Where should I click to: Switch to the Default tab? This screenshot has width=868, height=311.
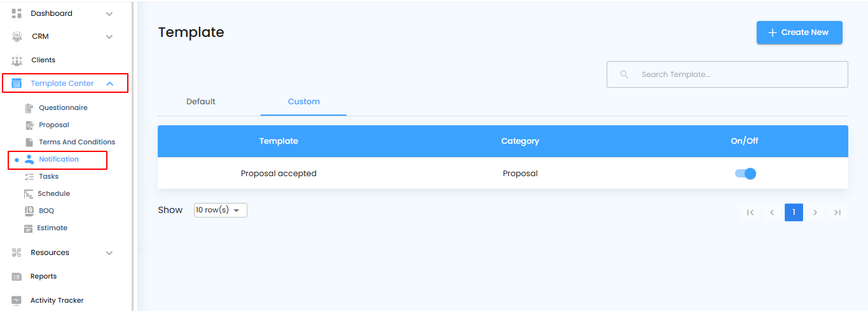[201, 102]
